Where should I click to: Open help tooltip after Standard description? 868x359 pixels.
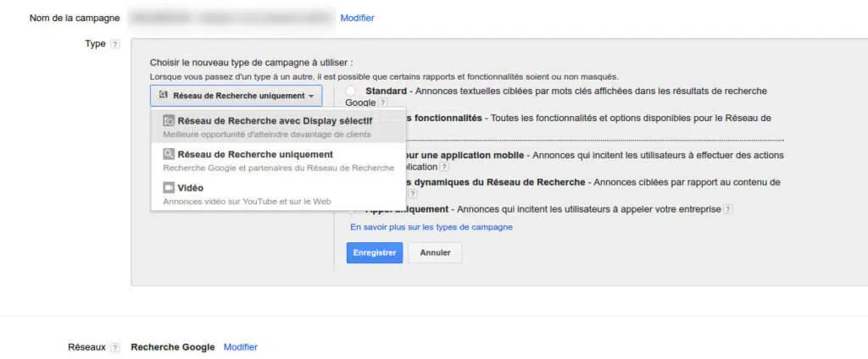point(384,102)
